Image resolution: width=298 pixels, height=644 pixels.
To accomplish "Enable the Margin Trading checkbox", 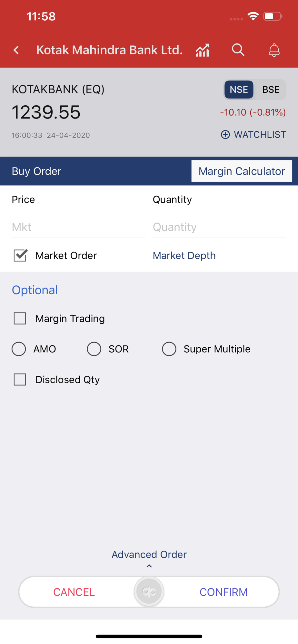I will coord(20,318).
